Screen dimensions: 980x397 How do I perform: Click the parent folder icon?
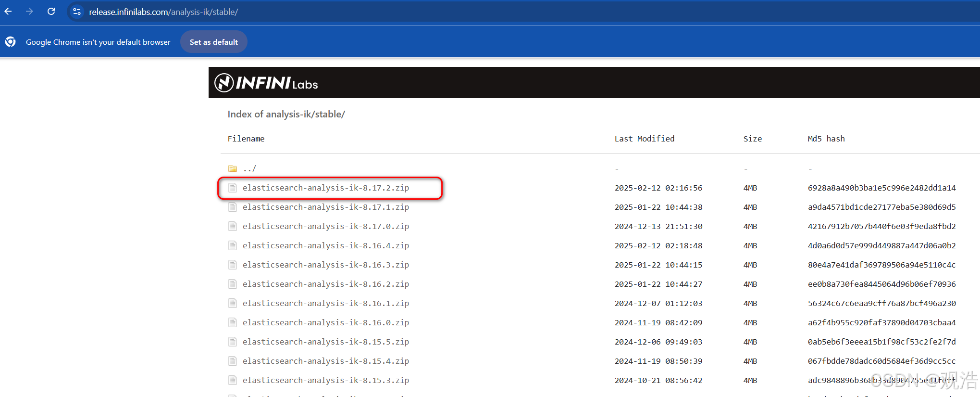click(x=233, y=169)
